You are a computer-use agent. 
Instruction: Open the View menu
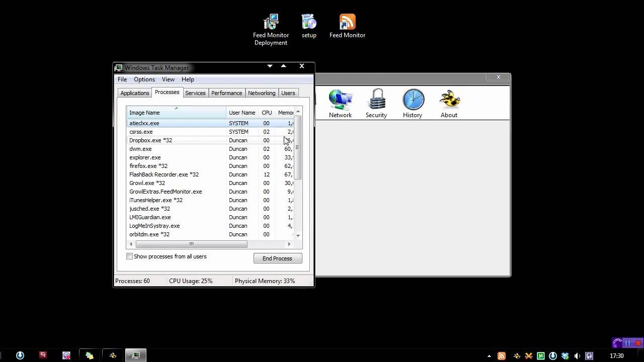pos(168,79)
